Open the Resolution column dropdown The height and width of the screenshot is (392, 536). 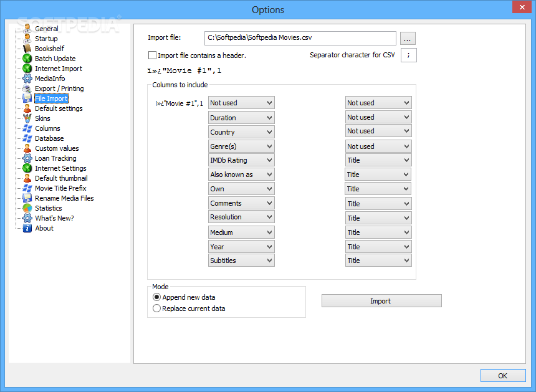point(241,217)
